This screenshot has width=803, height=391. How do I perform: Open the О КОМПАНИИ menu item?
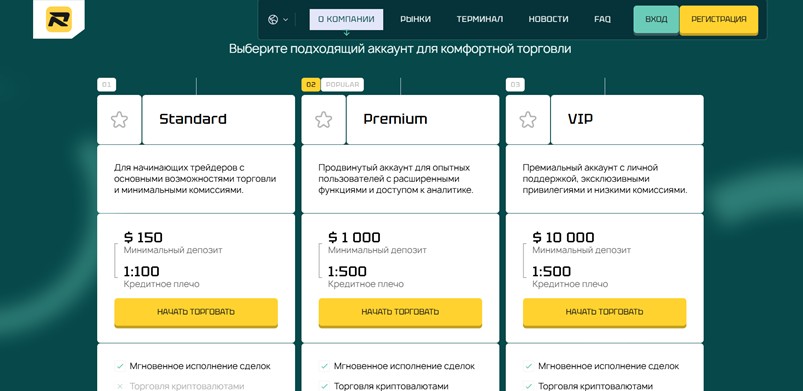[x=346, y=19]
